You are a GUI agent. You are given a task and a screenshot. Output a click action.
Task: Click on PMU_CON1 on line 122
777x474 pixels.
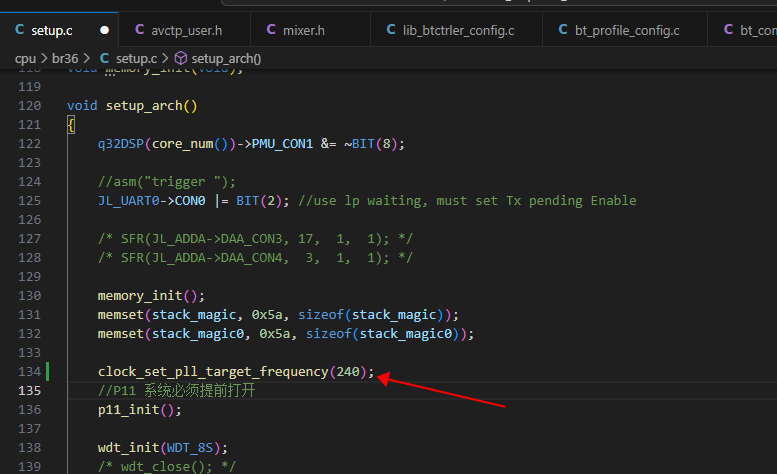tap(282, 144)
